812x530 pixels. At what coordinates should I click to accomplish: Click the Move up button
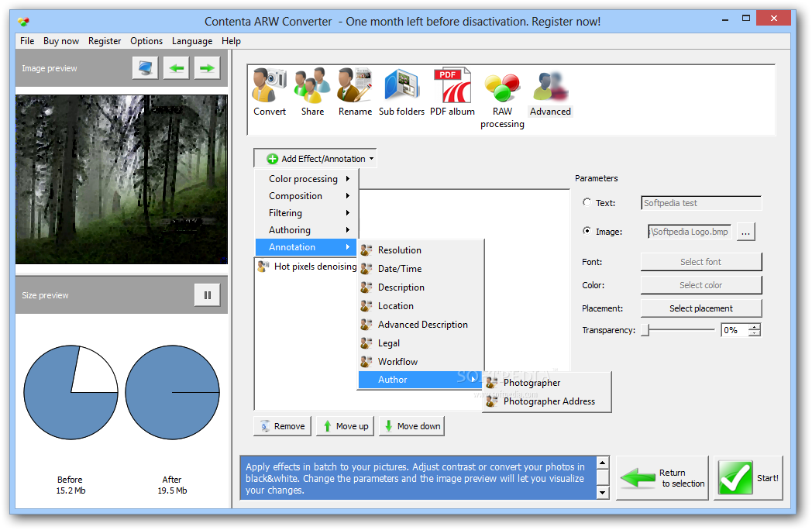(345, 426)
